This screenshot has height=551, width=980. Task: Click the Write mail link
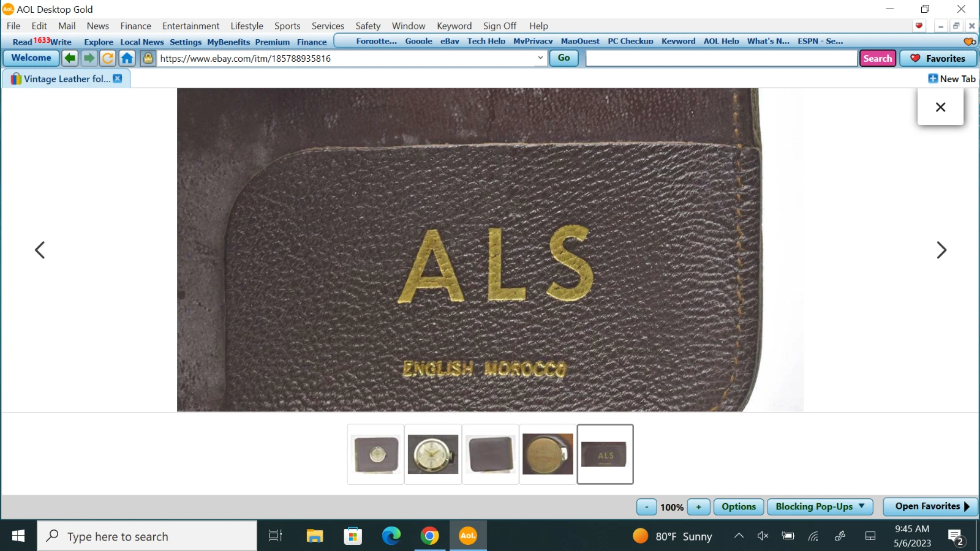61,42
